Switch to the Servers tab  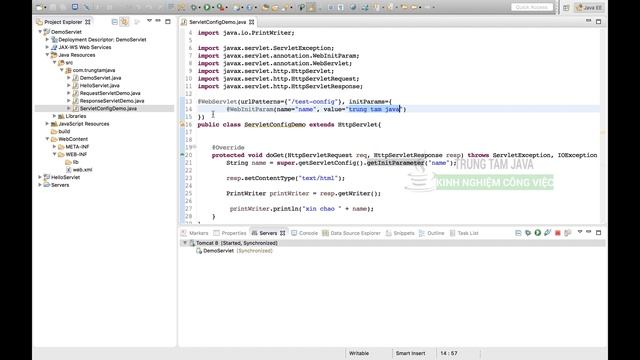tap(268, 233)
